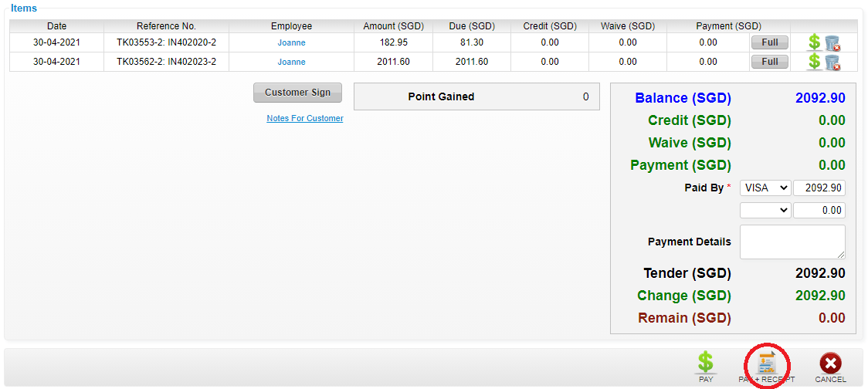Click the PAY + RECEIPT icon
The height and width of the screenshot is (389, 868).
(767, 363)
